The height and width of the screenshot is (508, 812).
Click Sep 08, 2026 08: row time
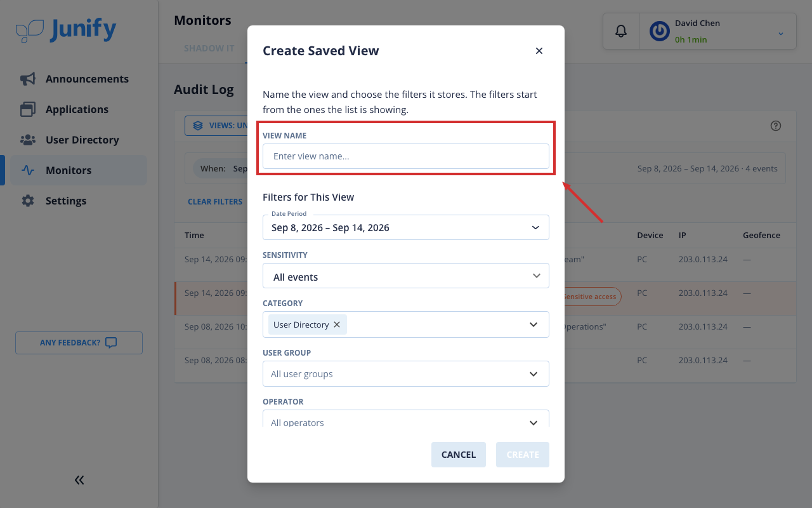[x=216, y=360]
